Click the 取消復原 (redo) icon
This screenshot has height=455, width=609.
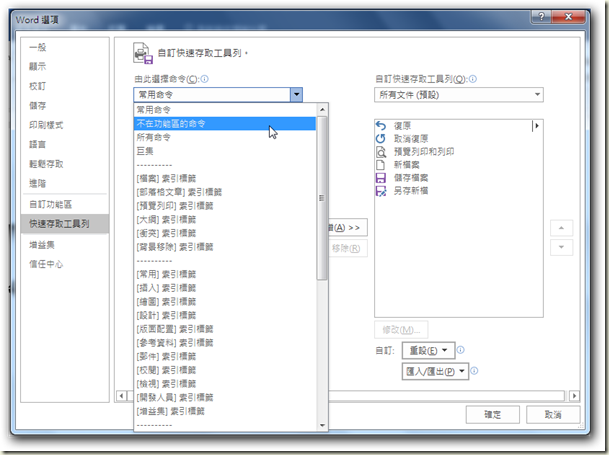381,139
